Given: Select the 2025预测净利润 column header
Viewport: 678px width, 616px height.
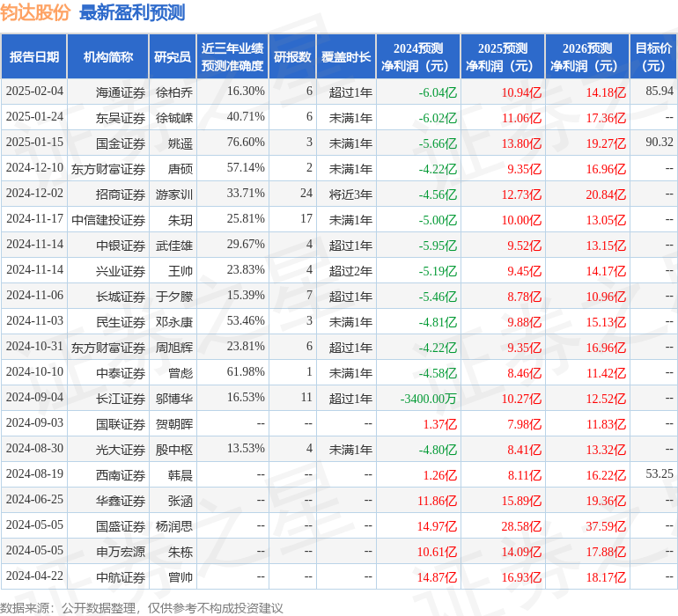Looking at the screenshot, I should [503, 56].
